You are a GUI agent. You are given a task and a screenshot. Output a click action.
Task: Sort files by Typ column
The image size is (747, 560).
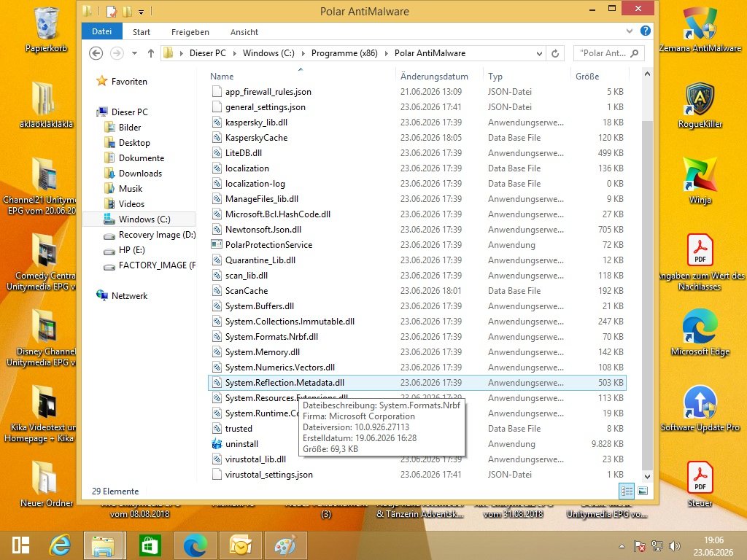click(x=526, y=76)
